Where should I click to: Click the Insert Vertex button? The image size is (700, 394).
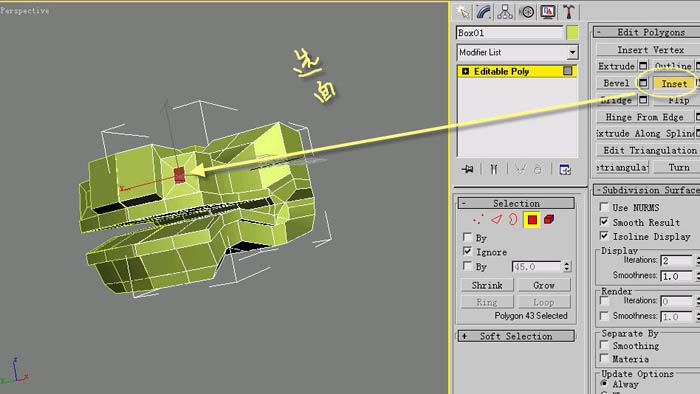(650, 50)
